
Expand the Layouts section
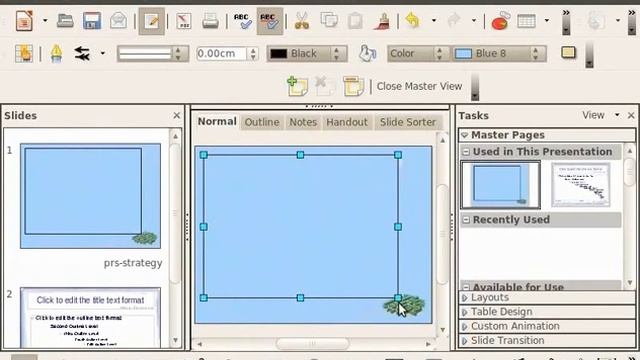547,297
